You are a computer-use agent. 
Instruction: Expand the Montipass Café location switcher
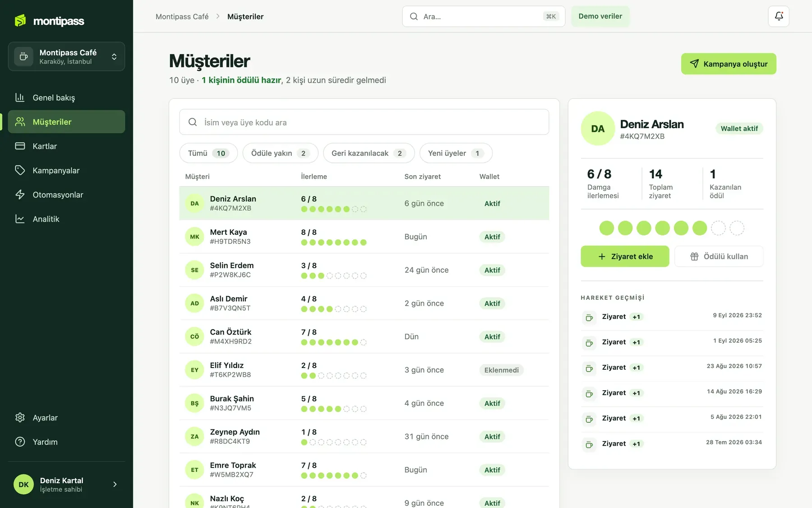pyautogui.click(x=66, y=56)
